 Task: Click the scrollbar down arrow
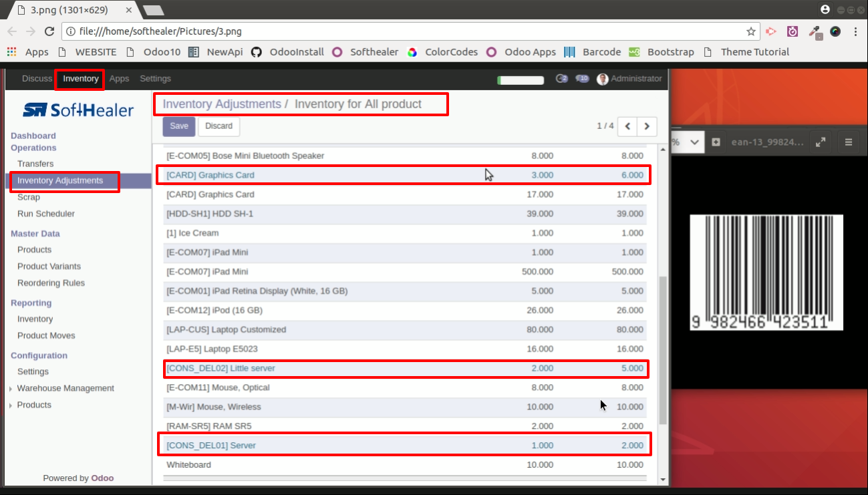pyautogui.click(x=663, y=479)
